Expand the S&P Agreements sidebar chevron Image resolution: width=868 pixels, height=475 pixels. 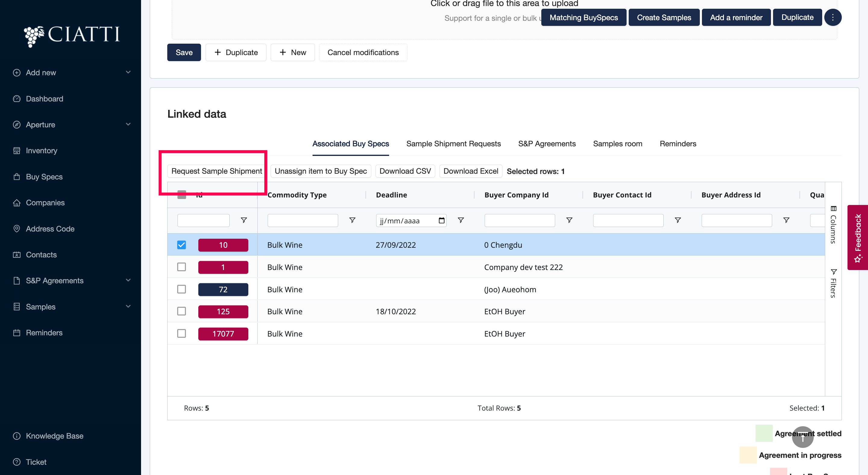[x=128, y=281]
